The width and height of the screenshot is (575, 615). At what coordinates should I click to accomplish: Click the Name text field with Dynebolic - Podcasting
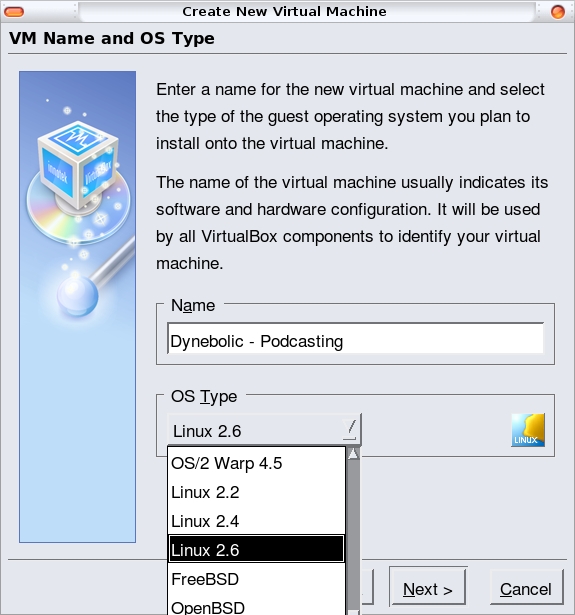pyautogui.click(x=355, y=339)
